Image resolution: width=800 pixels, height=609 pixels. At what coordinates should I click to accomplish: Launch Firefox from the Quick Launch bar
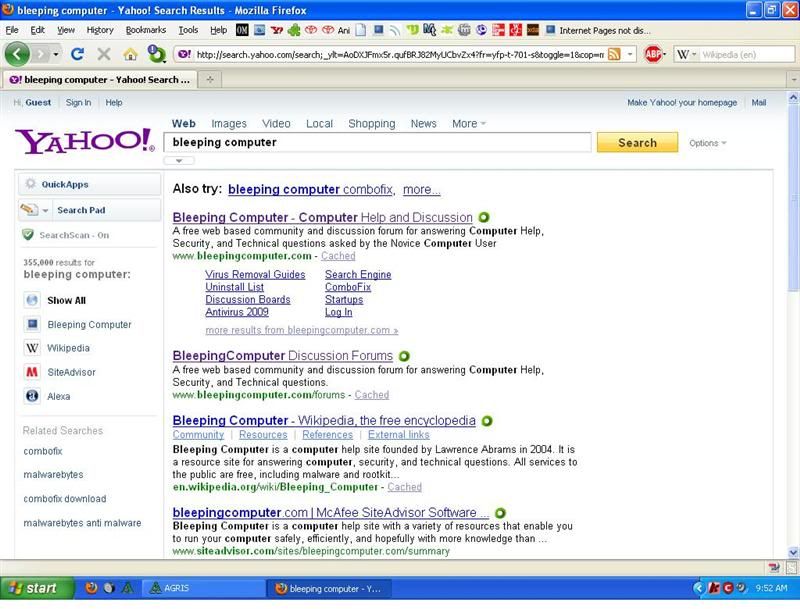91,588
